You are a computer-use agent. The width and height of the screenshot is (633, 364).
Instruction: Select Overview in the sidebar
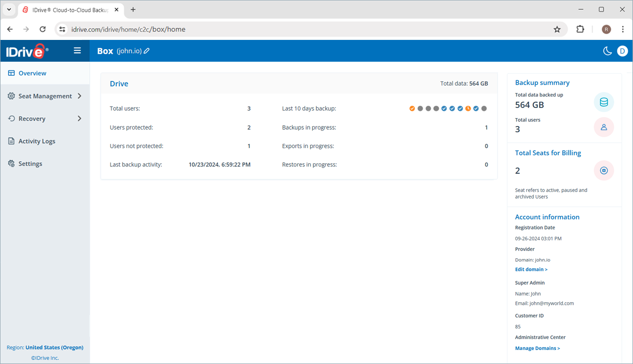point(32,73)
